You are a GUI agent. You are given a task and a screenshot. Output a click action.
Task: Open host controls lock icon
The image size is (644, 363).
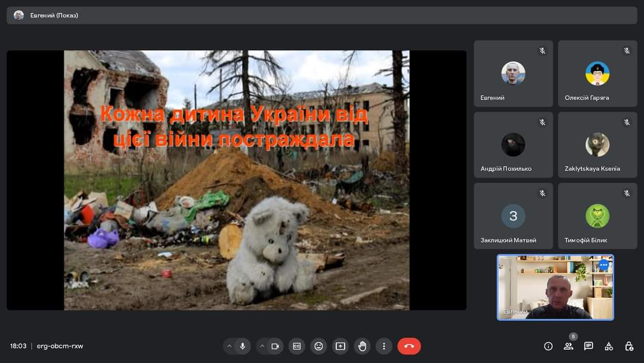[x=628, y=346]
